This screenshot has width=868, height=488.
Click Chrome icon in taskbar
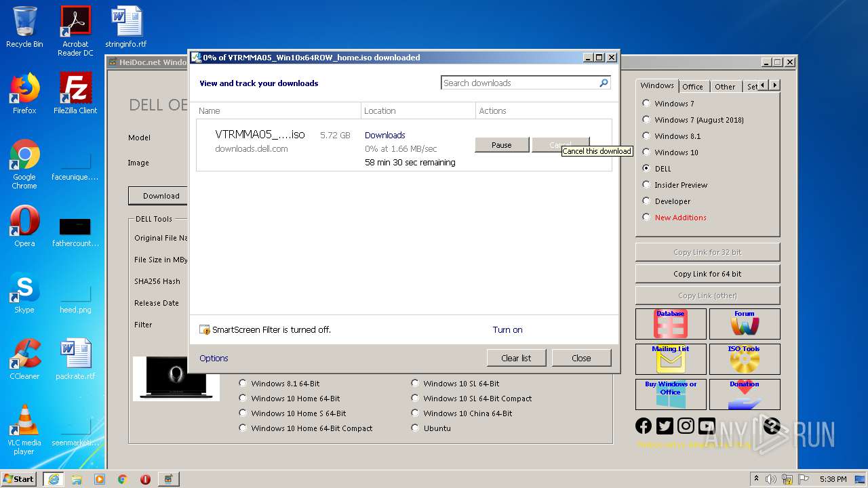(x=122, y=479)
